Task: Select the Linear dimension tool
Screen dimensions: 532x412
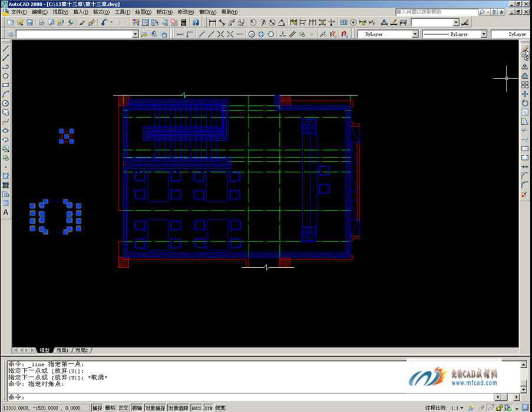Action: click(x=213, y=22)
